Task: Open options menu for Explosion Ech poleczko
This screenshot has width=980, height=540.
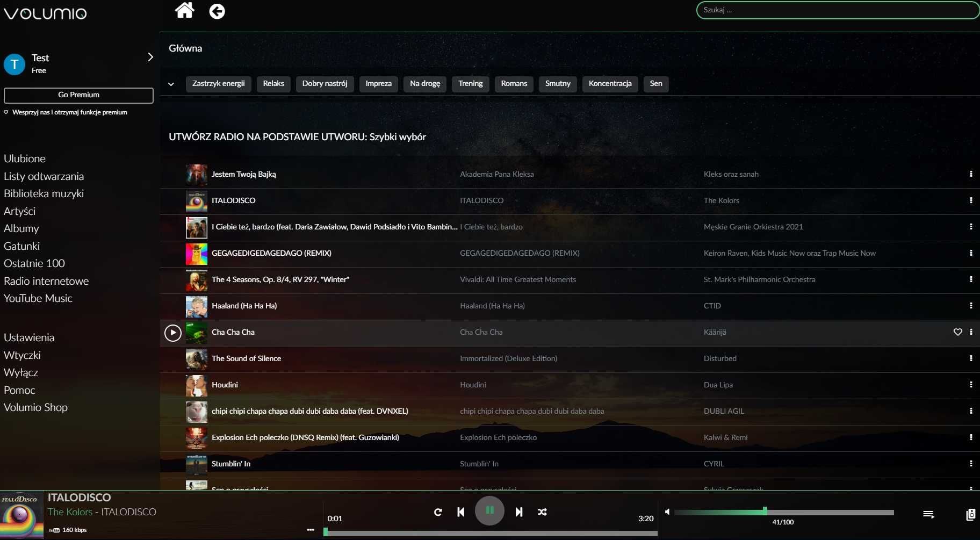Action: pos(971,437)
